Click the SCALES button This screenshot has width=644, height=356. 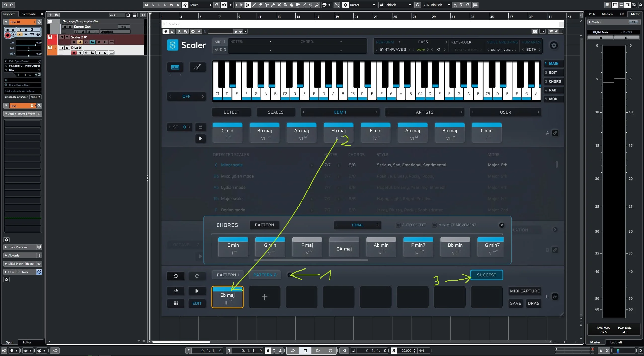coord(275,112)
